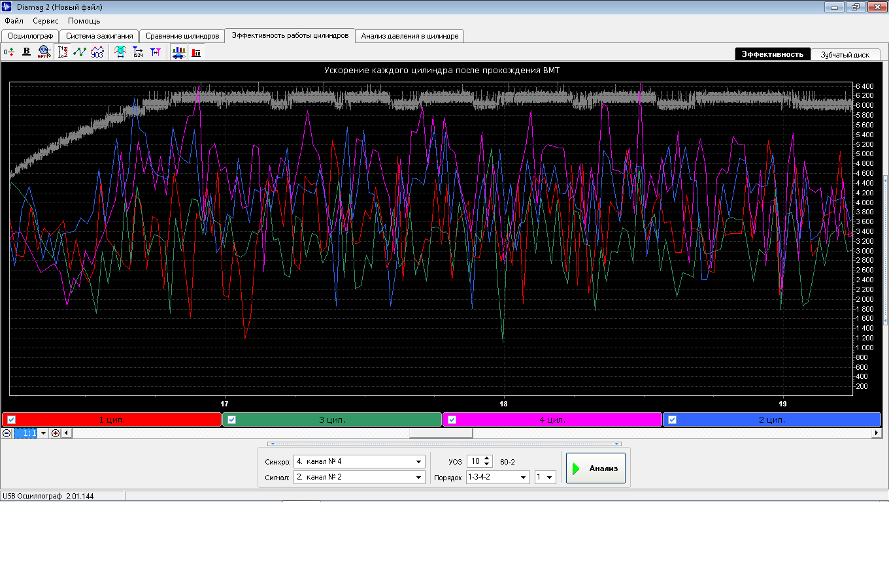Click the collapse handle above settings panel

pos(444,444)
